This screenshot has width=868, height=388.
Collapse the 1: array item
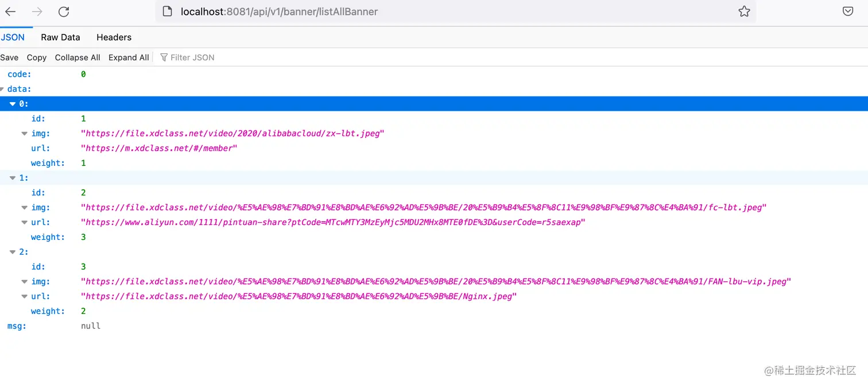pos(13,178)
